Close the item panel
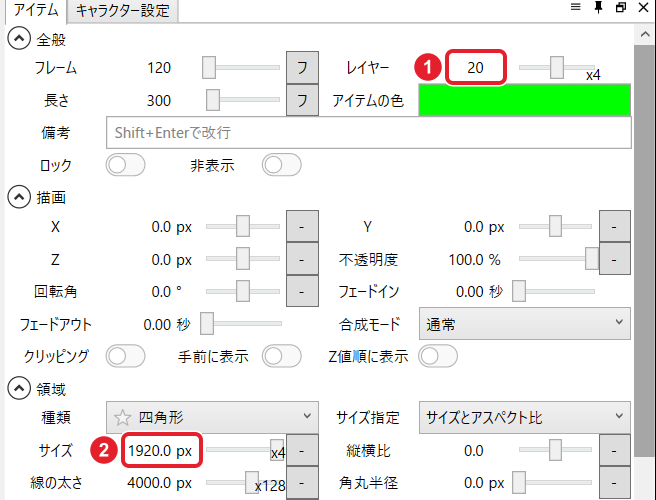 (x=643, y=7)
